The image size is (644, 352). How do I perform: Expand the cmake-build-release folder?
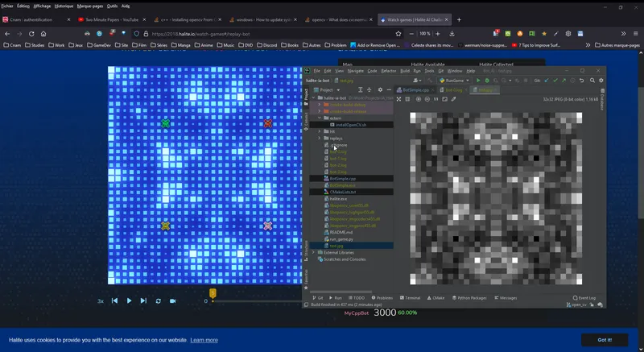pyautogui.click(x=320, y=111)
